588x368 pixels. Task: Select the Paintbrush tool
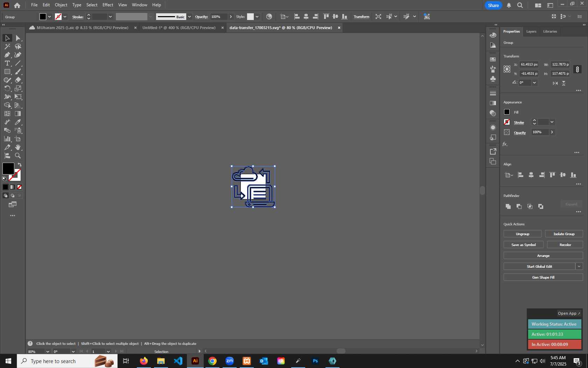[18, 71]
